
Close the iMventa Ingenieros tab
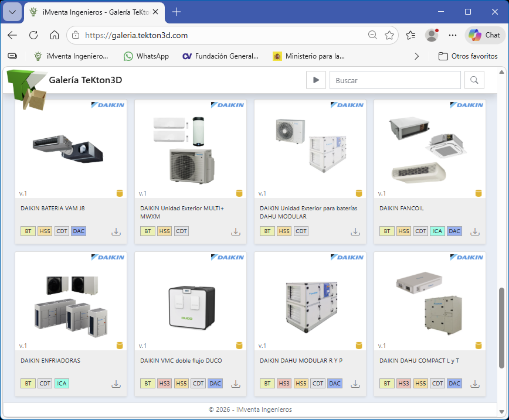pos(155,12)
